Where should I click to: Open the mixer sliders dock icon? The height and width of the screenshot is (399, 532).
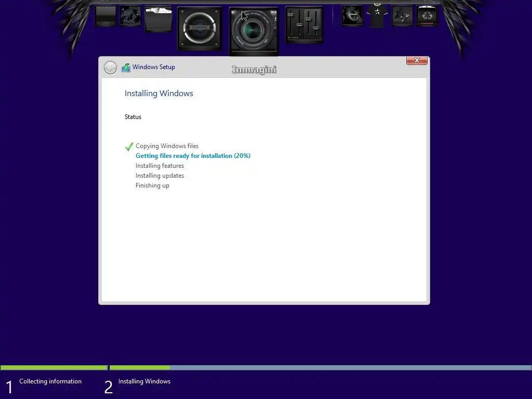(x=304, y=24)
